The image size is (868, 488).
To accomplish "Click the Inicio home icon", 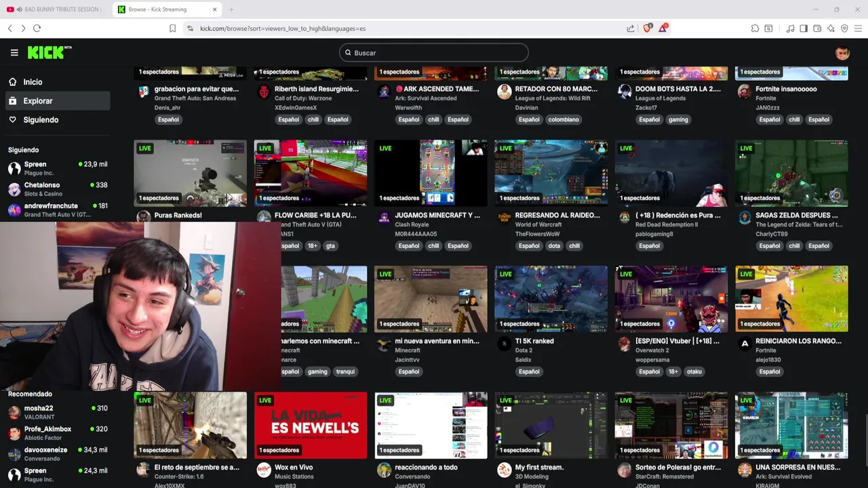I will click(12, 82).
